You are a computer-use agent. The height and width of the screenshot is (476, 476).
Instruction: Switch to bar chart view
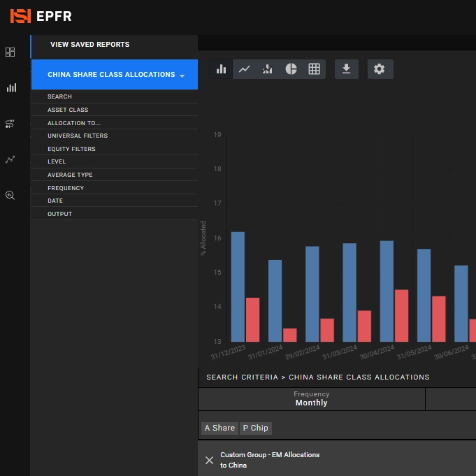(x=222, y=69)
